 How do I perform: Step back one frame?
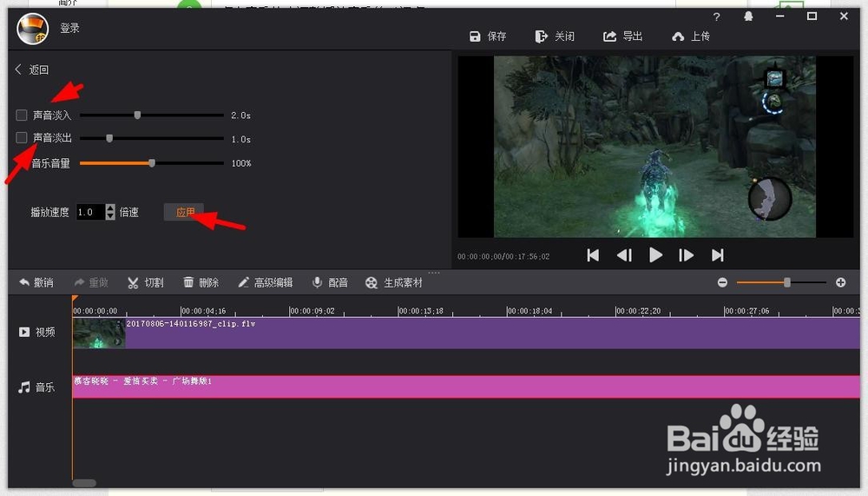624,255
